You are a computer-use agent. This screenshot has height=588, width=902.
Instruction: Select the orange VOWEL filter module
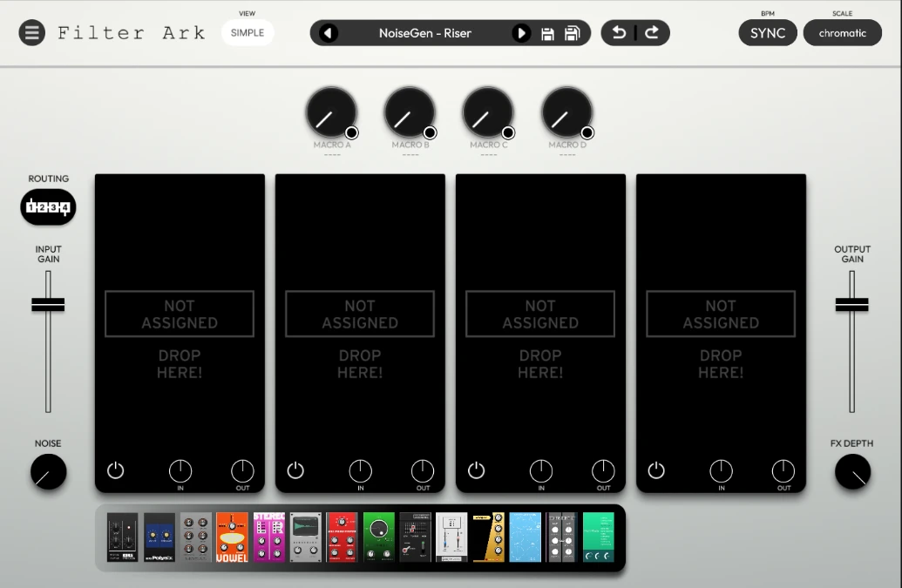coord(232,537)
